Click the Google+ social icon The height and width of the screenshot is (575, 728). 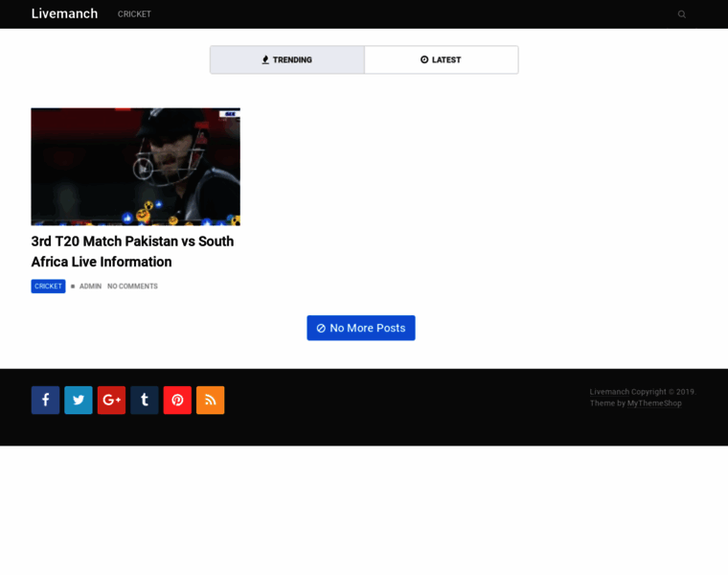pyautogui.click(x=111, y=400)
